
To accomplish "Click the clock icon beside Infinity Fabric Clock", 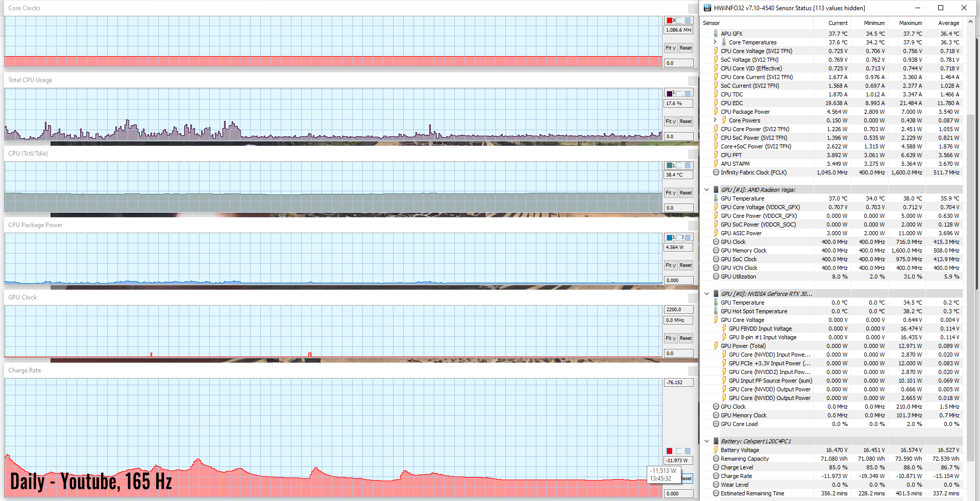I will [x=716, y=172].
